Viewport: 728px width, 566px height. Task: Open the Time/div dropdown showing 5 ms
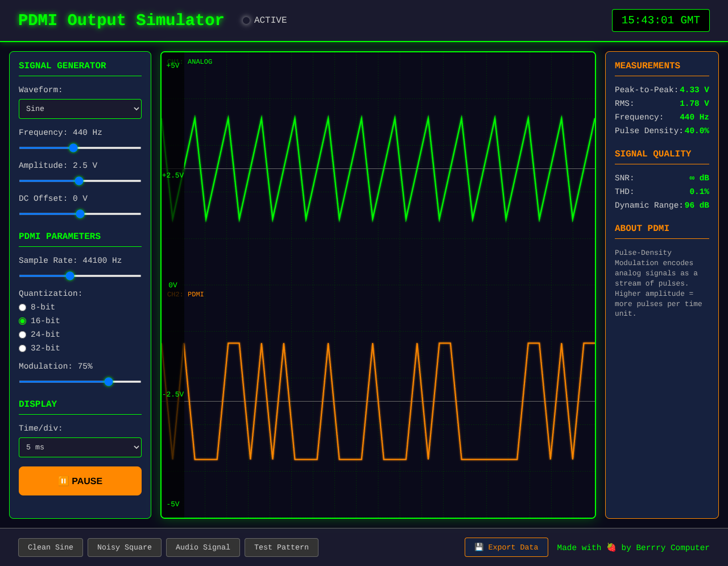tap(80, 447)
